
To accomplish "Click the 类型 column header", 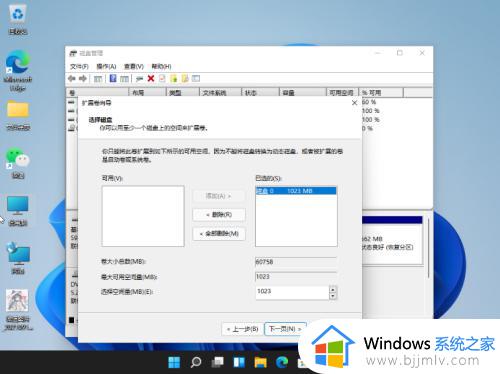I will (183, 93).
